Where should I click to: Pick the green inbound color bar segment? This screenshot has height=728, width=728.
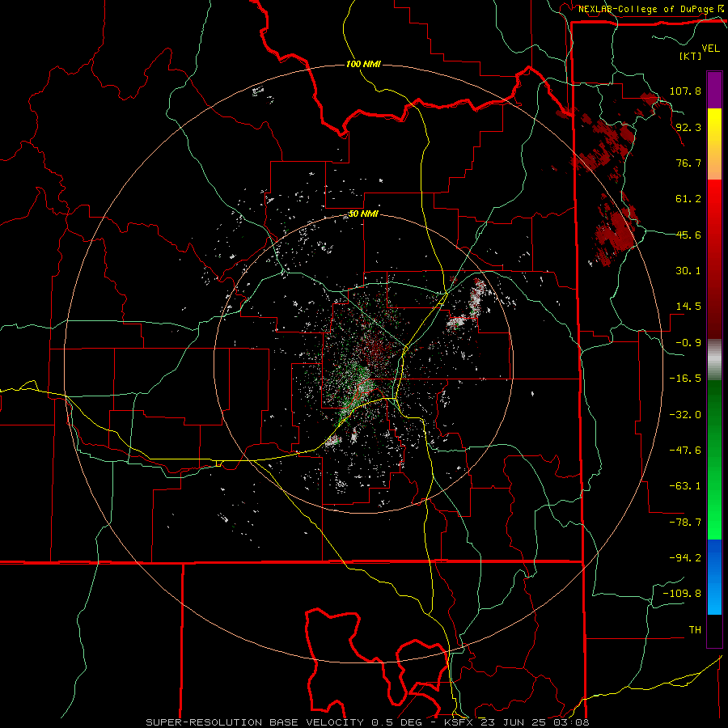[714, 459]
